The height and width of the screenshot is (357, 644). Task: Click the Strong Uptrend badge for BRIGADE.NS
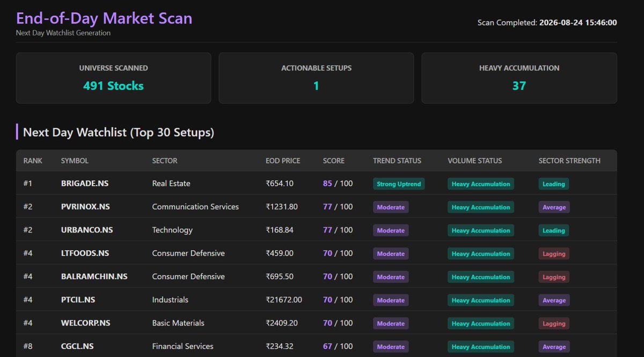pos(399,184)
